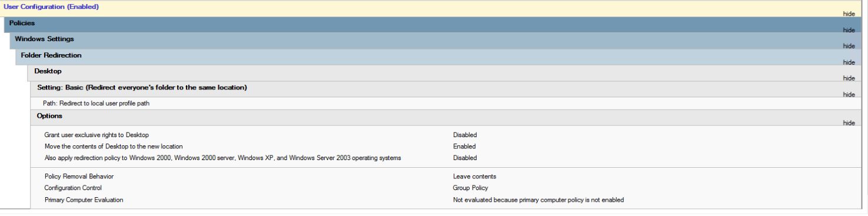Screen dimensions: 868x216
Task: Hide the Folder Redirection section
Action: pos(849,62)
